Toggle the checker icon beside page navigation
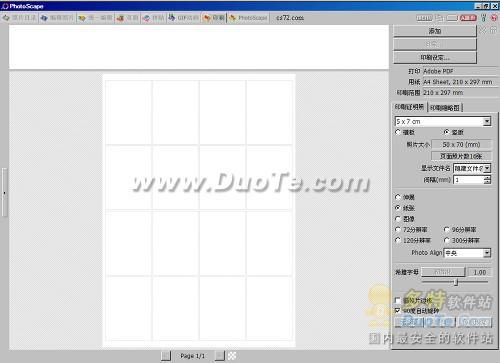 (232, 356)
